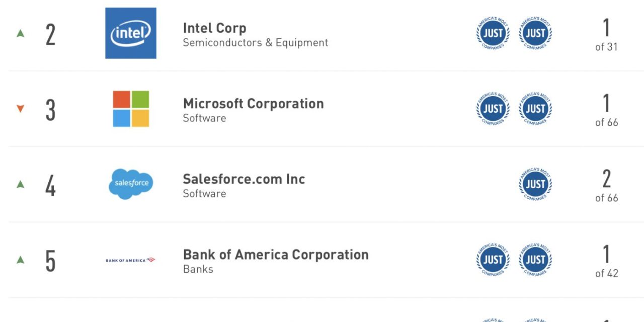The width and height of the screenshot is (644, 322).
Task: Click Intel's green up arrow
Action: pos(21,34)
